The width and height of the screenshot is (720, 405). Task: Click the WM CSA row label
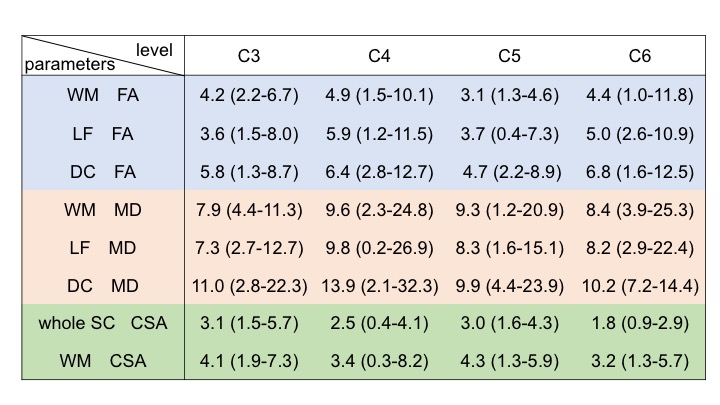pyautogui.click(x=104, y=359)
